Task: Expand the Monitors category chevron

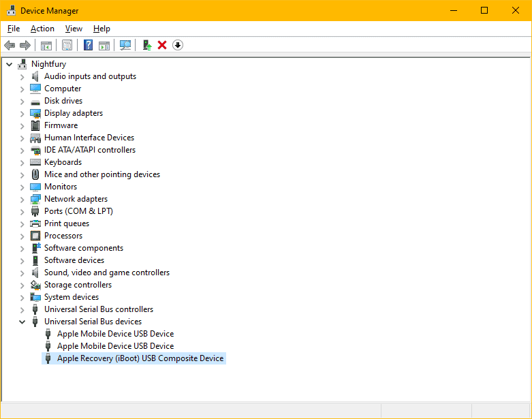Action: point(22,187)
